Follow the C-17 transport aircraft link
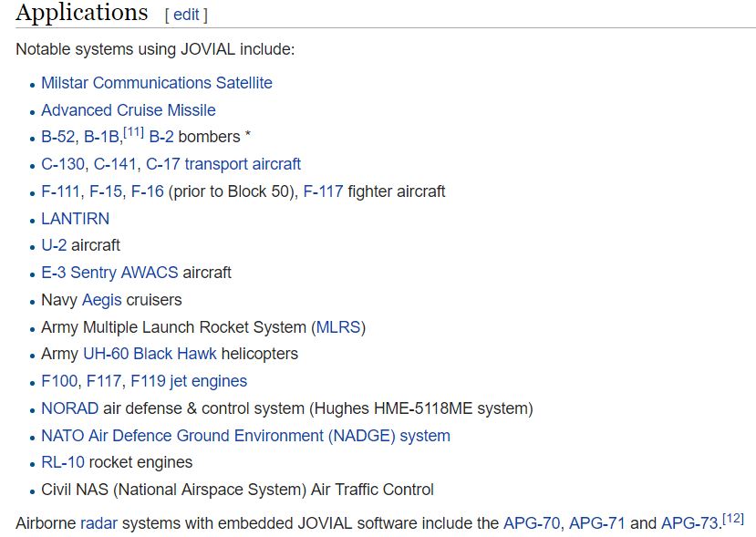This screenshot has height=537, width=756. click(x=223, y=164)
